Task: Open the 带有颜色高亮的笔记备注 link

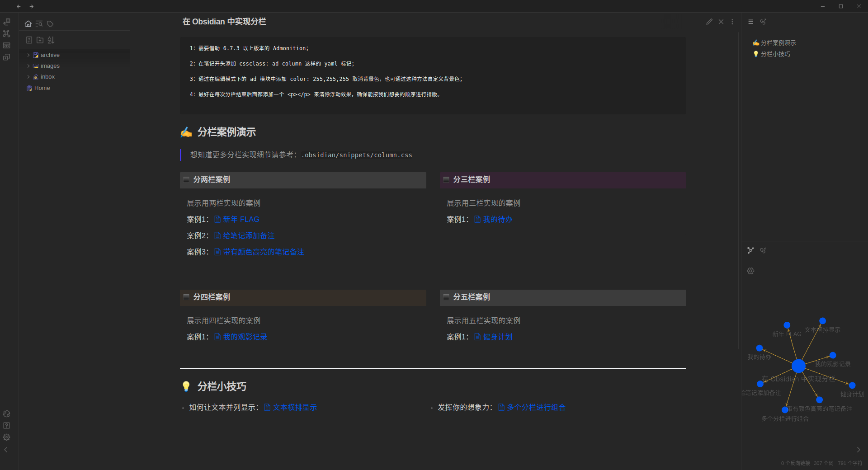Action: tap(264, 252)
